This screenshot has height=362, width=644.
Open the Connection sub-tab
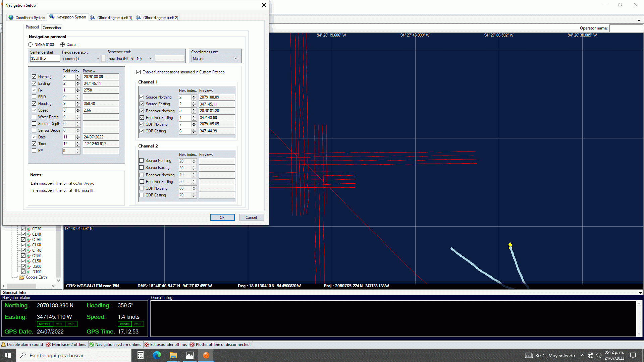(x=52, y=28)
